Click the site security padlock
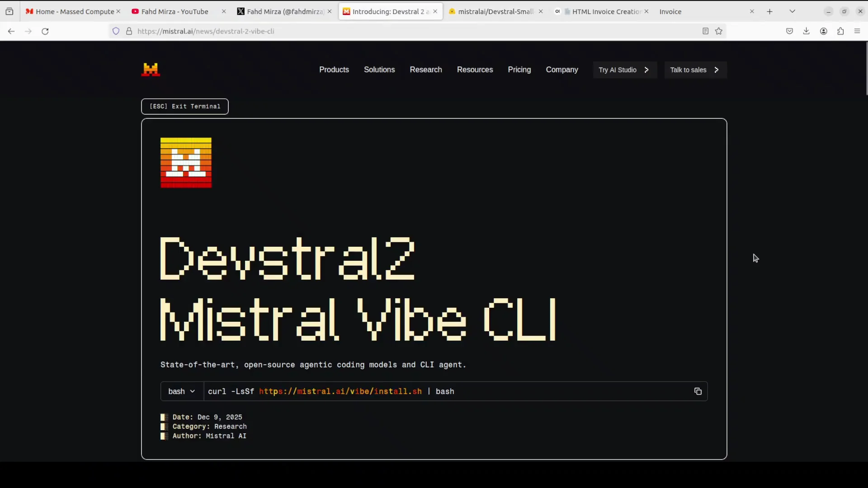Screen dimensions: 868x488 pyautogui.click(x=129, y=31)
